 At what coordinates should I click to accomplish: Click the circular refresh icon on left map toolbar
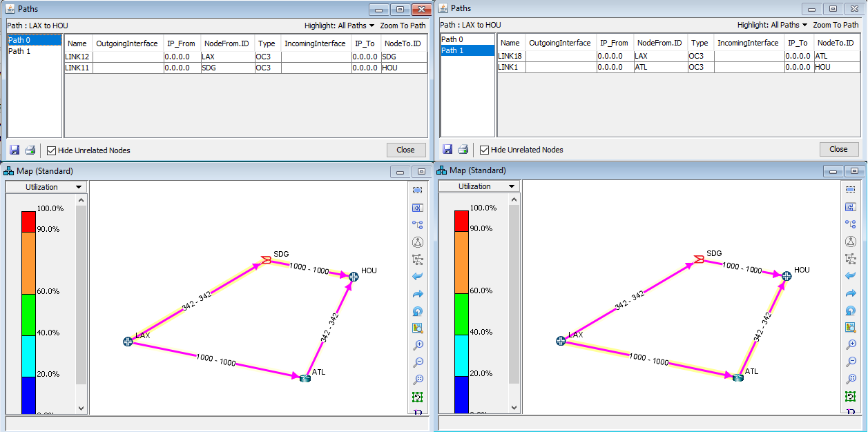coord(417,310)
